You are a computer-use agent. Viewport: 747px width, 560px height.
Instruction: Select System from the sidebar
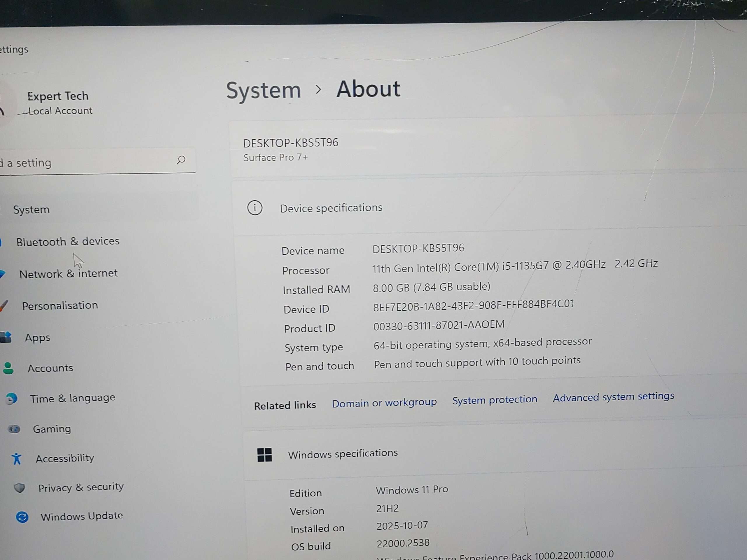pos(32,209)
